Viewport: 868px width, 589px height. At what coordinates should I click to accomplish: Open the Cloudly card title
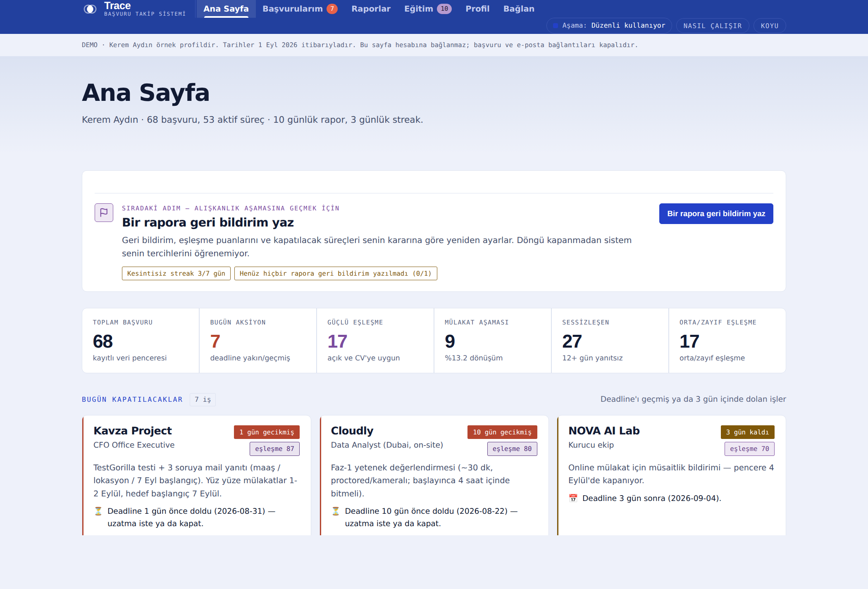(352, 431)
